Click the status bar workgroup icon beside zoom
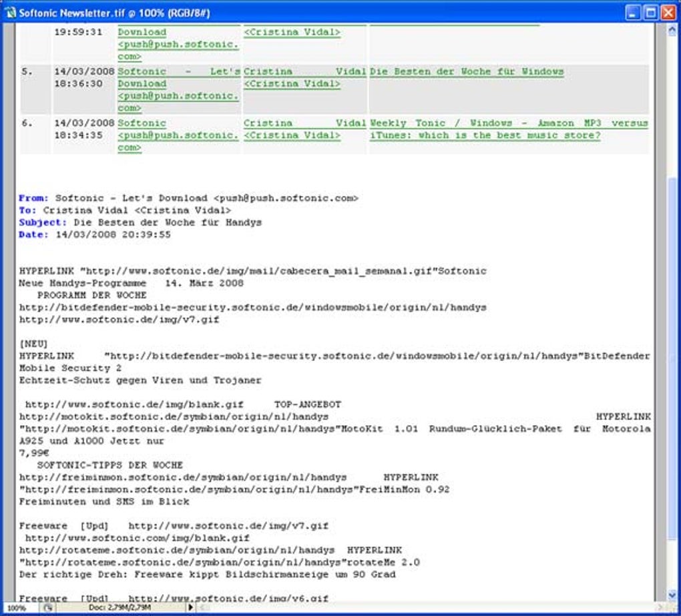 coord(48,608)
